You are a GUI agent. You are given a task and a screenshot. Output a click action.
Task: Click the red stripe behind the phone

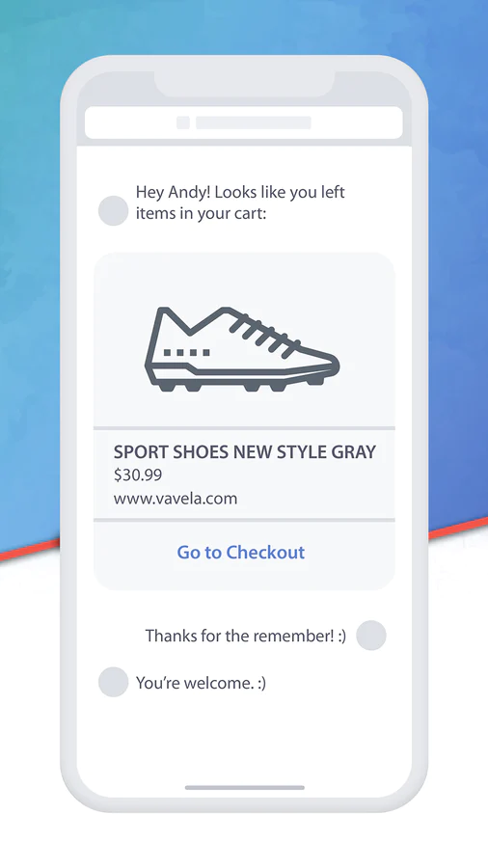coord(29,548)
